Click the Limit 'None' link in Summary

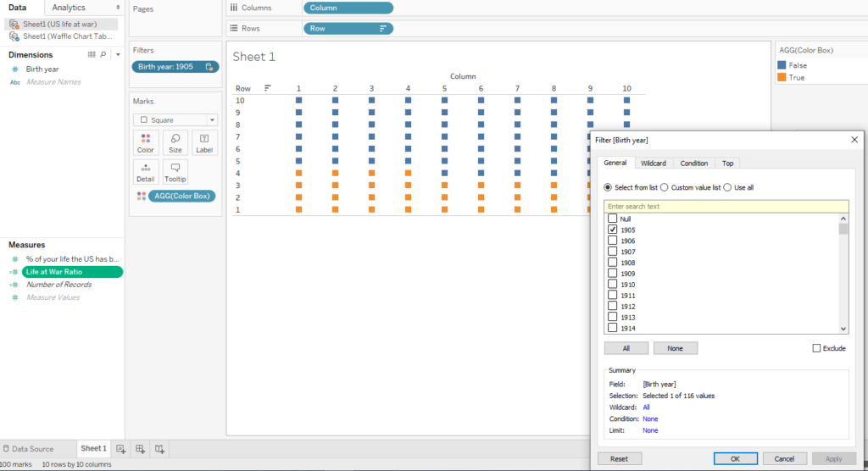point(650,430)
